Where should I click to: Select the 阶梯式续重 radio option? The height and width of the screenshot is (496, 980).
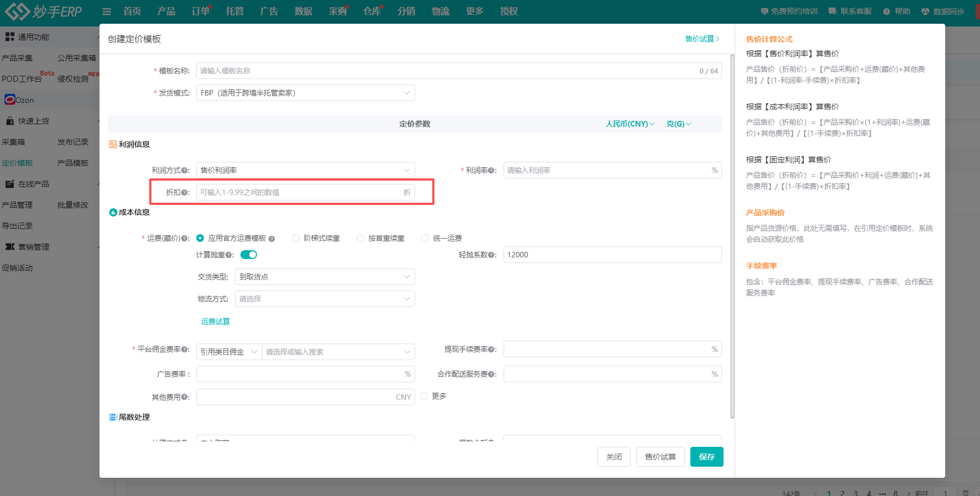click(296, 238)
